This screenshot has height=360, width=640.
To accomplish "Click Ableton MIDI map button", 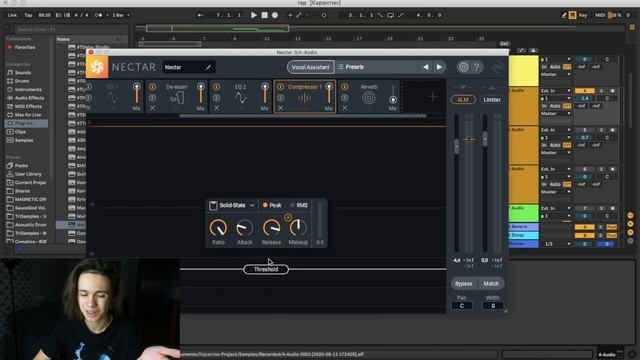I will (600, 15).
